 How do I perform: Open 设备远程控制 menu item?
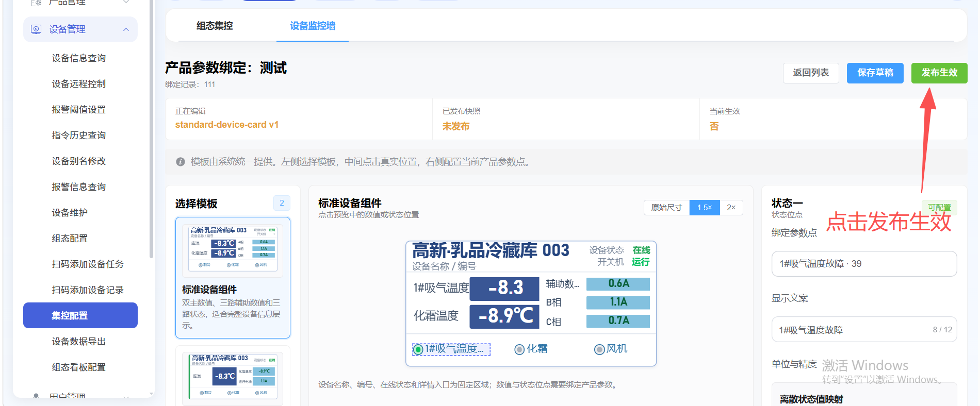(79, 84)
